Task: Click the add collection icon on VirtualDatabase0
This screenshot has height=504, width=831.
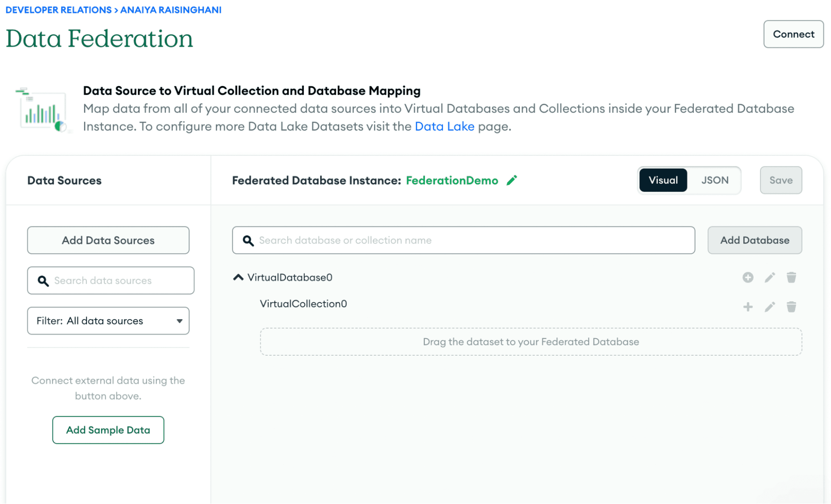Action: pyautogui.click(x=747, y=278)
